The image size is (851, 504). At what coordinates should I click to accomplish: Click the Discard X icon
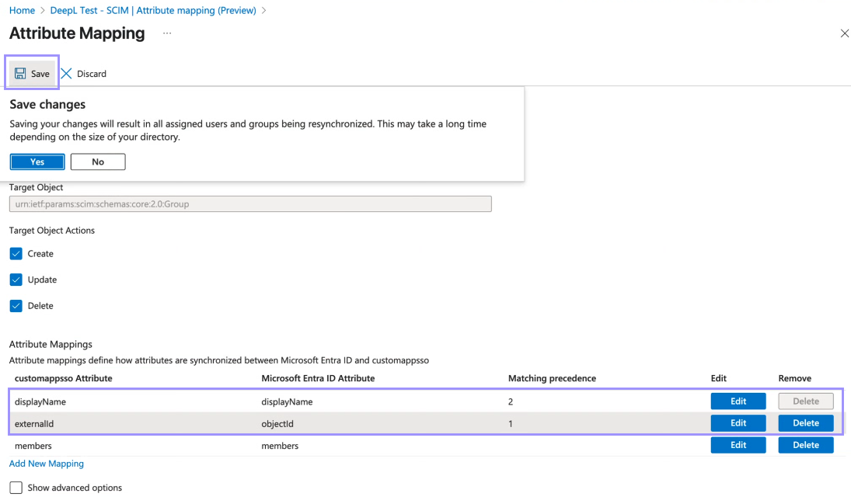tap(66, 73)
